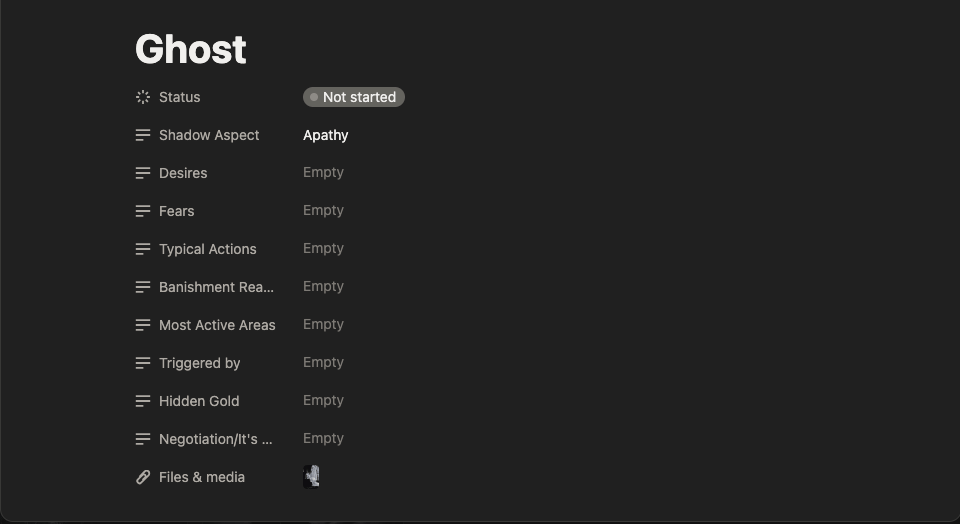This screenshot has width=960, height=524.
Task: Click the Empty field next to Typical Actions
Action: (323, 249)
